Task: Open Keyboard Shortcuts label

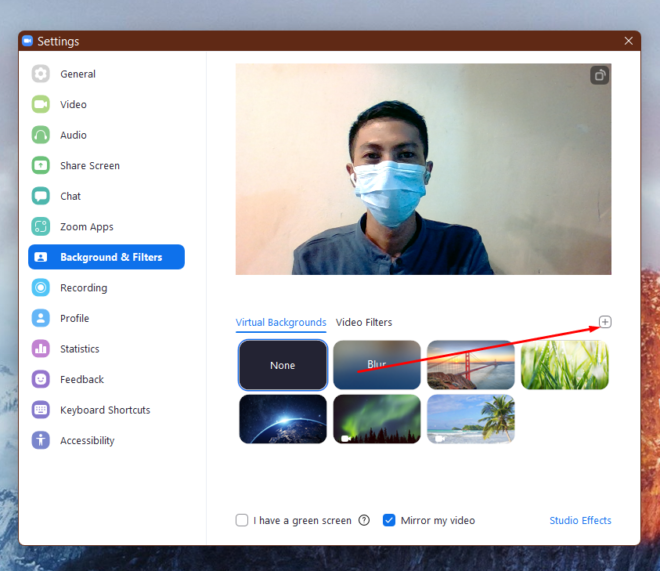Action: [105, 410]
